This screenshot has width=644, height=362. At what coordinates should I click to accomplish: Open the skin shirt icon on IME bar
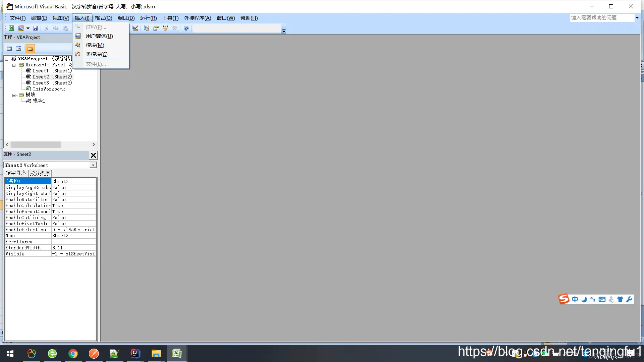click(x=620, y=299)
